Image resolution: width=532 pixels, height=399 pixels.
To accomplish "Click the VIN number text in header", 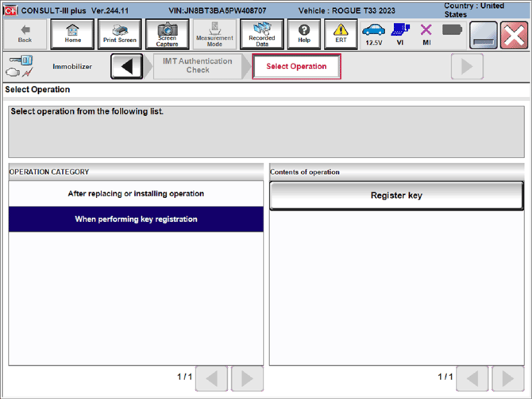I will coord(217,11).
